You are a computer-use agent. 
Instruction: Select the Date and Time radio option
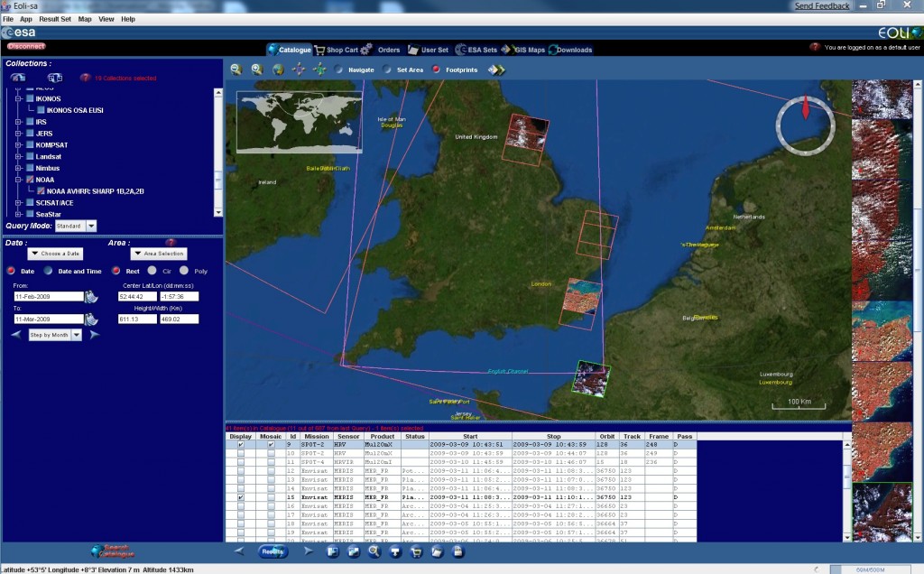(50, 271)
